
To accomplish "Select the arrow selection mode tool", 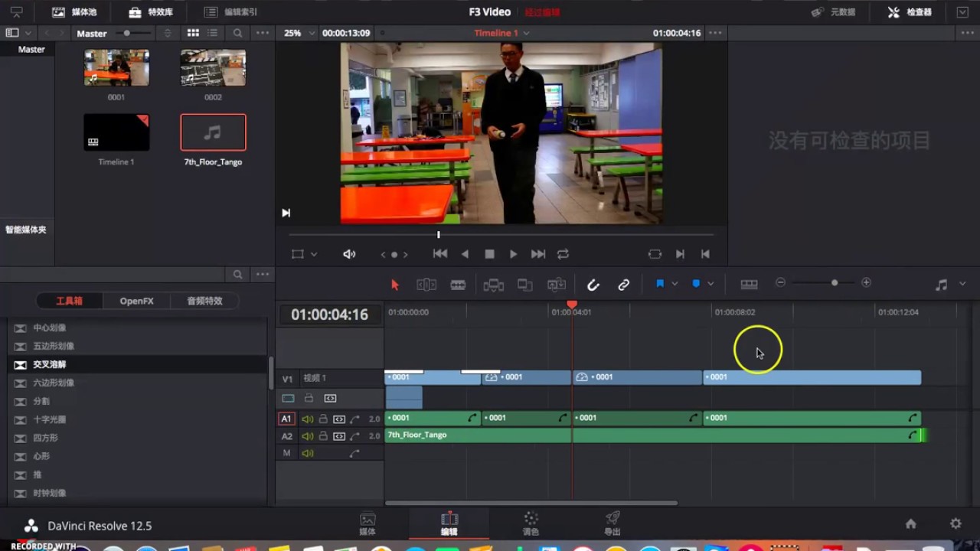I will point(395,285).
